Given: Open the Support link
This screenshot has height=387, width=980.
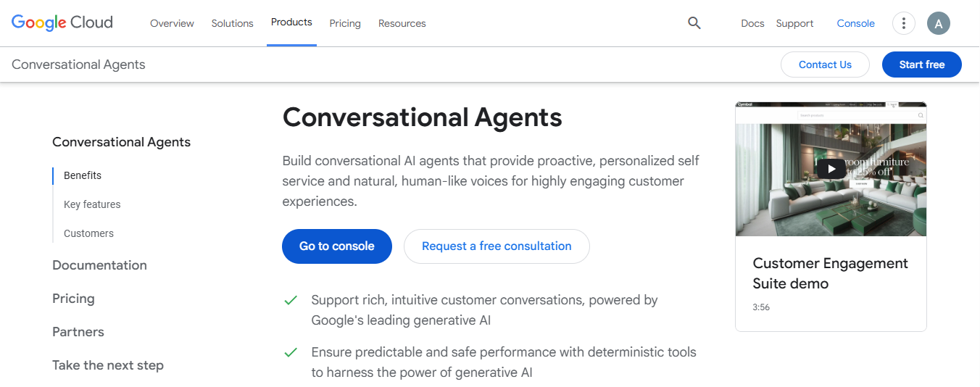Looking at the screenshot, I should pyautogui.click(x=794, y=23).
